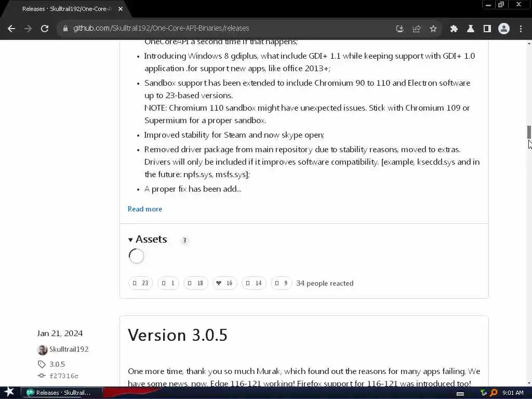Click the address bar URL

click(161, 28)
